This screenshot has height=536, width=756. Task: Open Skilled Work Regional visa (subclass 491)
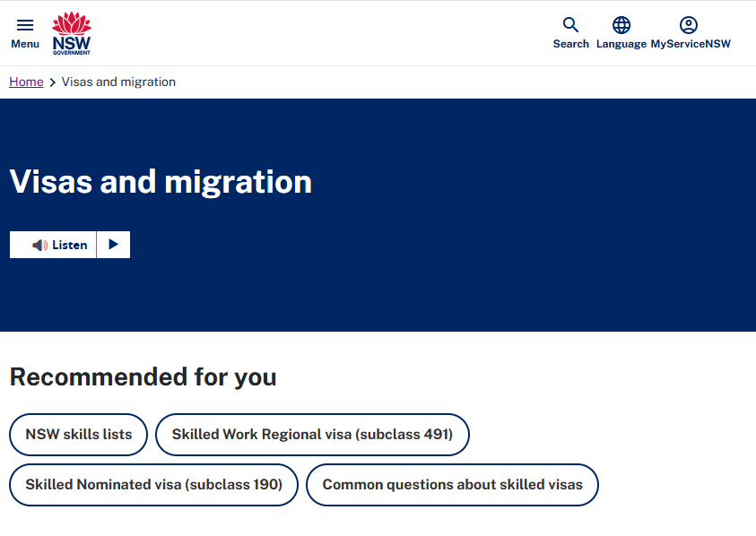pyautogui.click(x=312, y=435)
